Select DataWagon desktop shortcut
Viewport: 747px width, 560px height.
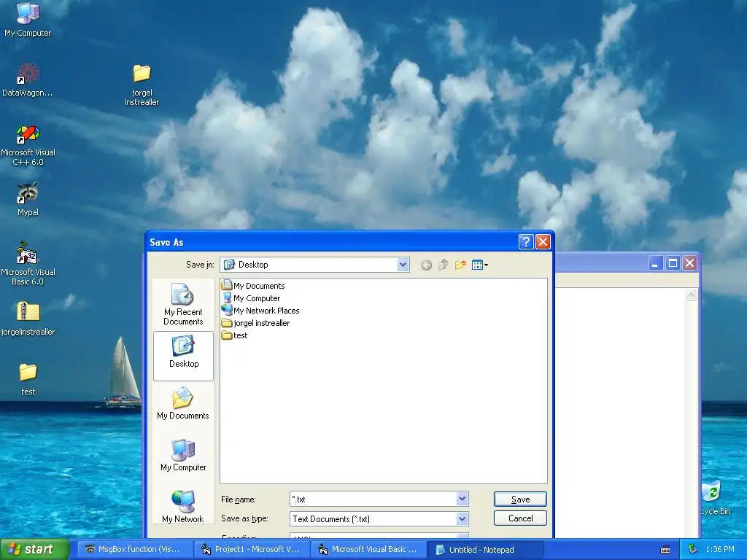tap(28, 80)
